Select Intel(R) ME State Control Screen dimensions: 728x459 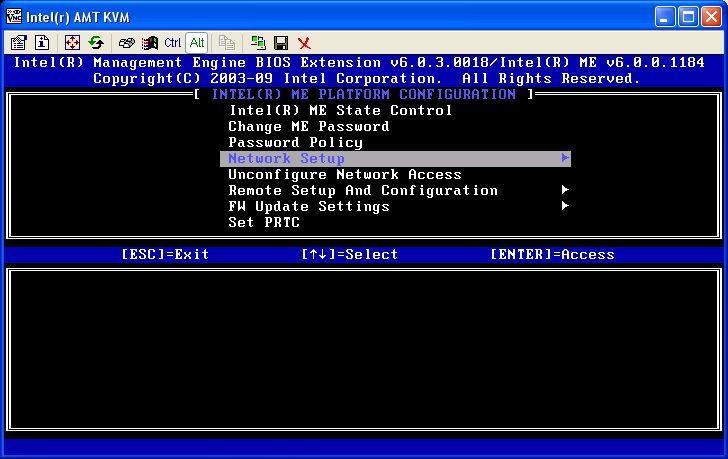[x=340, y=110]
